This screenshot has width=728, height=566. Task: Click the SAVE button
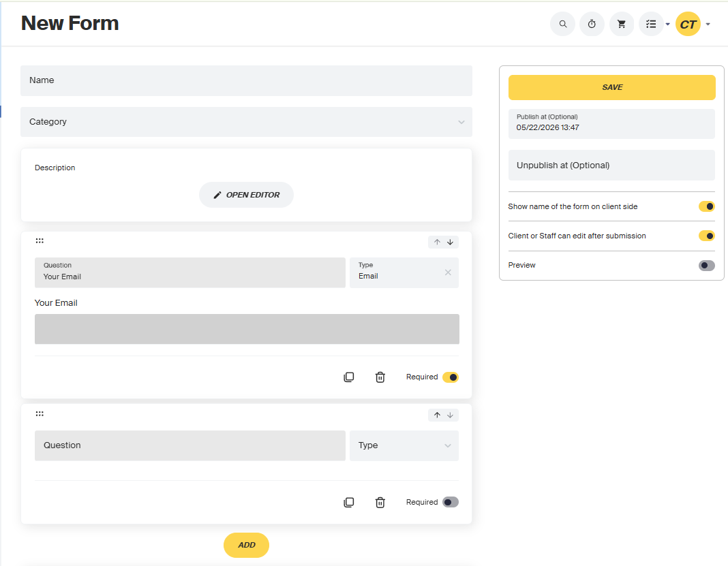[x=612, y=87]
